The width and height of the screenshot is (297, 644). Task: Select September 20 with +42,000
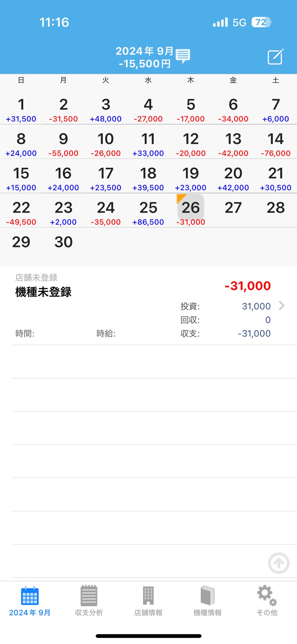coord(233,178)
